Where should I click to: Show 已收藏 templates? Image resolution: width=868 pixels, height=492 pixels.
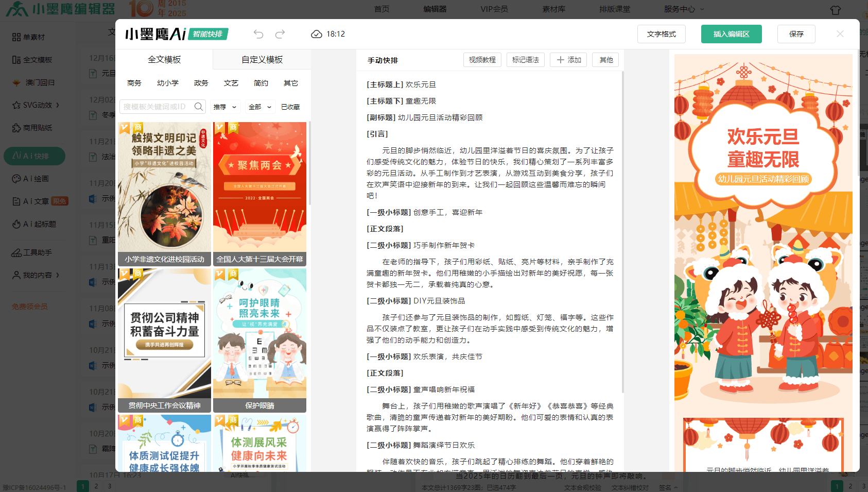point(290,107)
